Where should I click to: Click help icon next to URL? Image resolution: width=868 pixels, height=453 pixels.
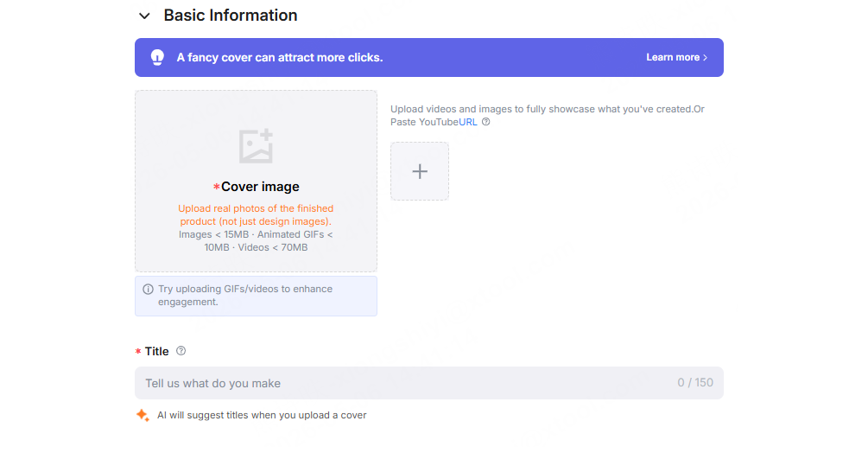coord(485,122)
